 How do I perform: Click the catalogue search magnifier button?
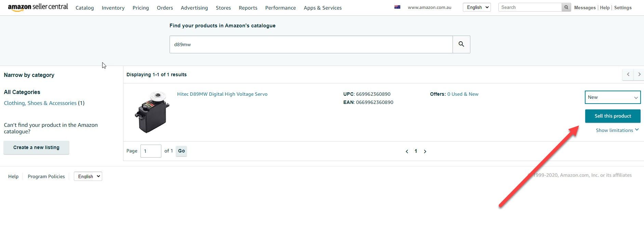coord(461,44)
